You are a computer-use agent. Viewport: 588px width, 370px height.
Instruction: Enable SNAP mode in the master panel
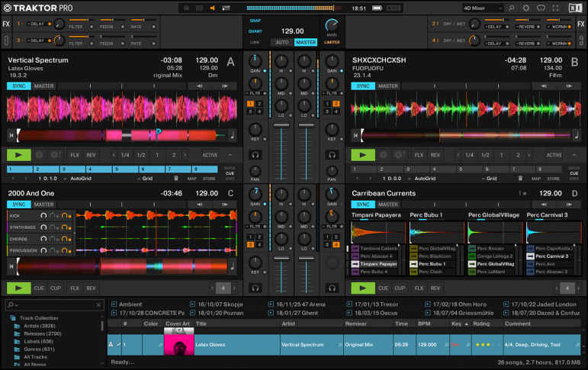click(256, 20)
